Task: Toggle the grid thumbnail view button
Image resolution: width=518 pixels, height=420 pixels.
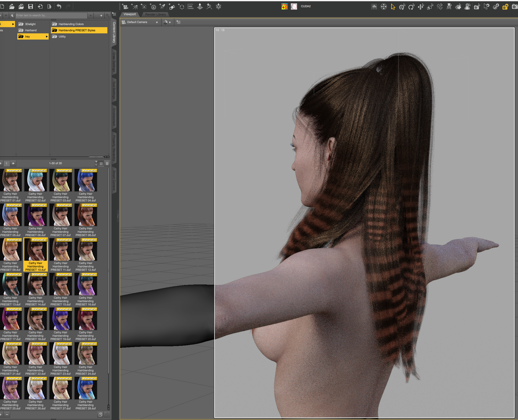Action: [x=101, y=164]
